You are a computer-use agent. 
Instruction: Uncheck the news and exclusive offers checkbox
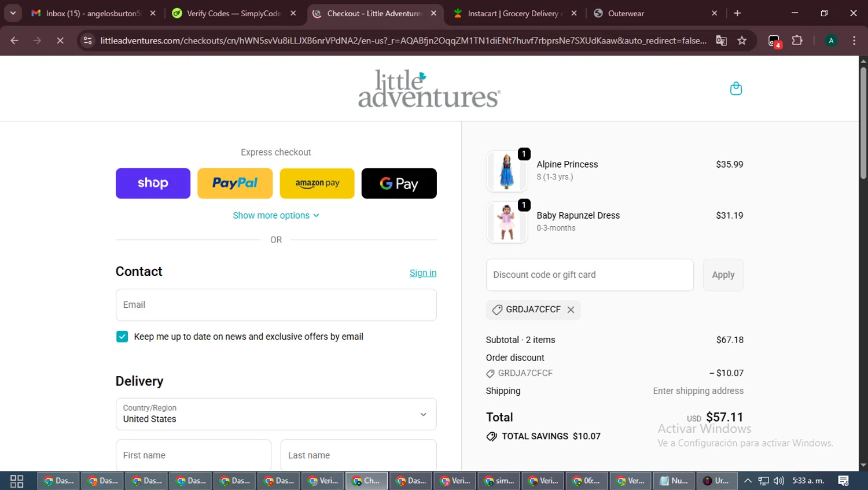point(122,337)
